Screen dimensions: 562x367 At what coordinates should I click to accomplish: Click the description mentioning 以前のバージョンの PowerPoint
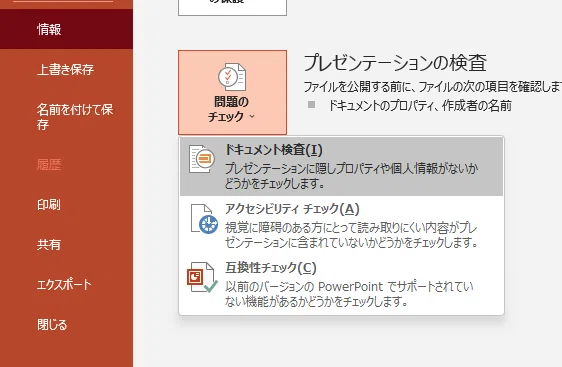tap(349, 294)
